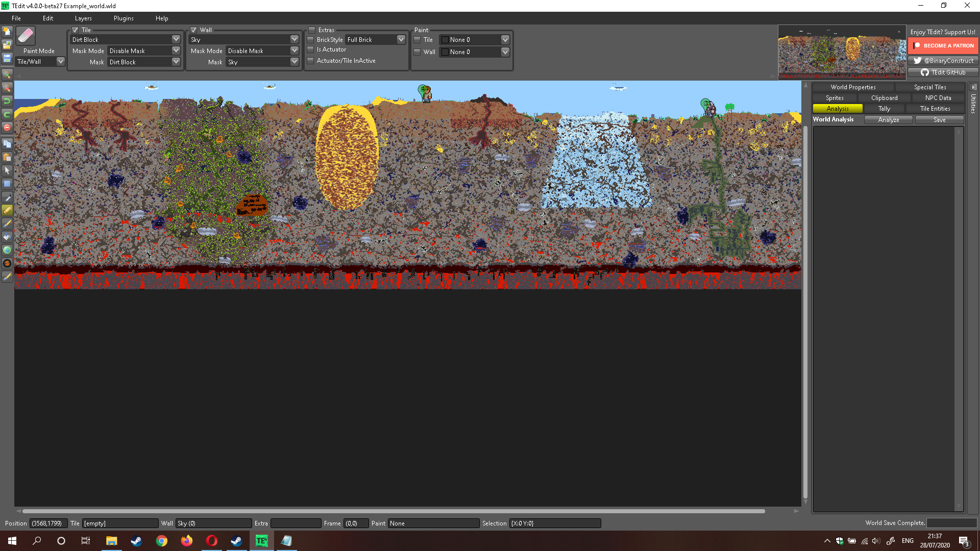Image resolution: width=980 pixels, height=551 pixels.
Task: Open the Plugins menu
Action: tap(124, 18)
